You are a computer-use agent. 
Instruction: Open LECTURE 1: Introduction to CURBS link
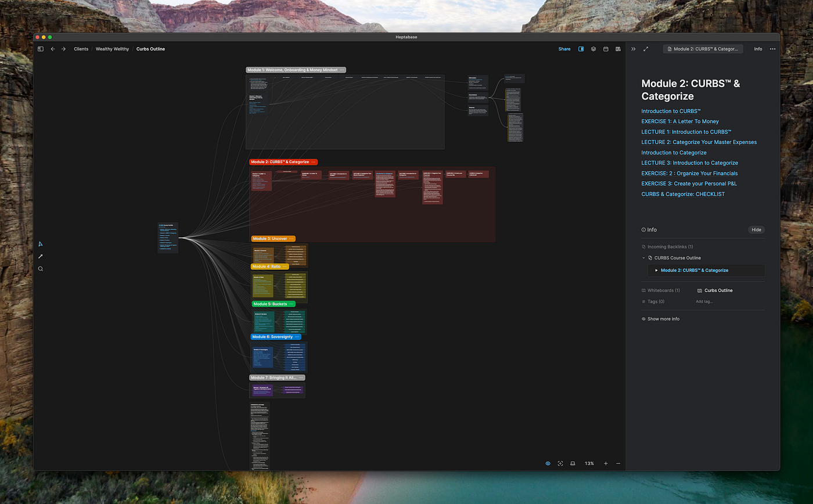(686, 132)
